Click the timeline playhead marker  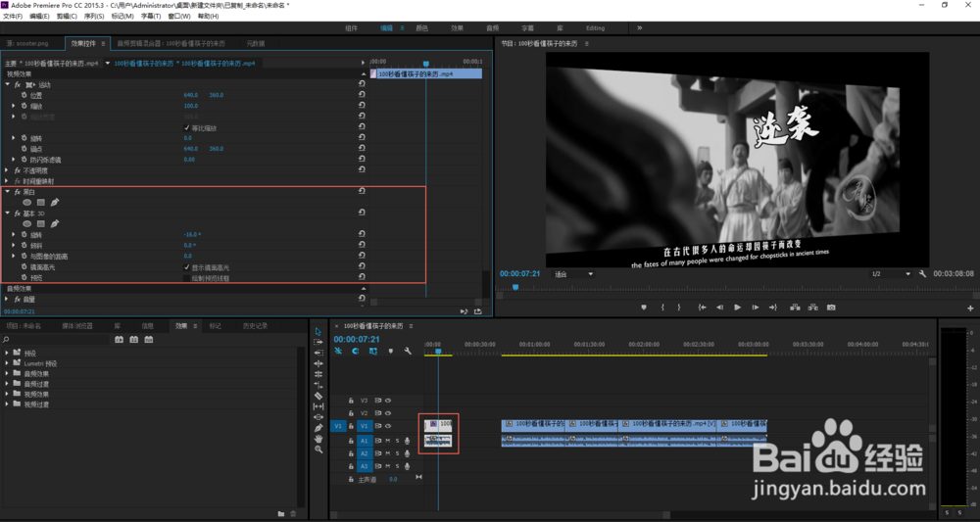click(x=438, y=352)
